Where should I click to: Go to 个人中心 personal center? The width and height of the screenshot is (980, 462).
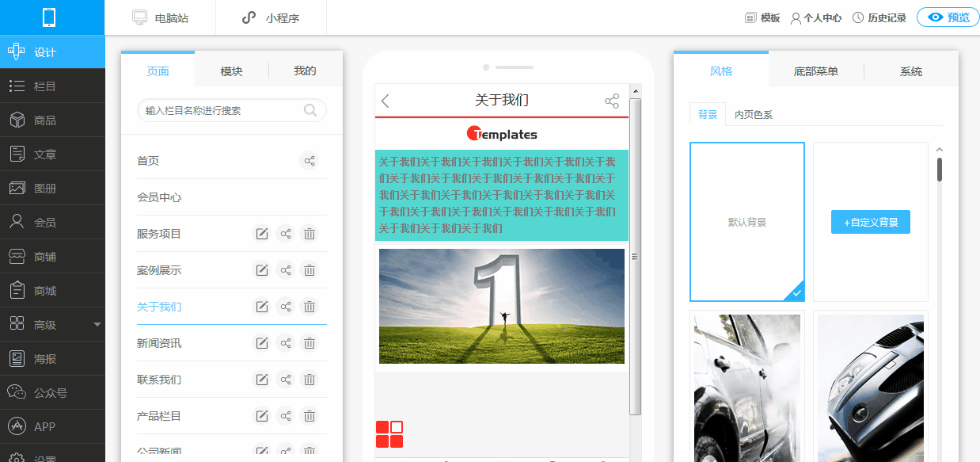click(x=815, y=17)
